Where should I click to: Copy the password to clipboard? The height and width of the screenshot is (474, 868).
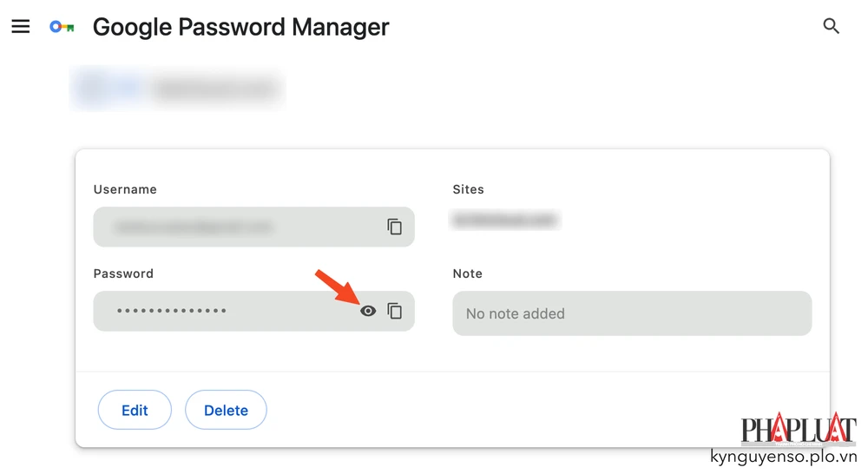pyautogui.click(x=395, y=311)
